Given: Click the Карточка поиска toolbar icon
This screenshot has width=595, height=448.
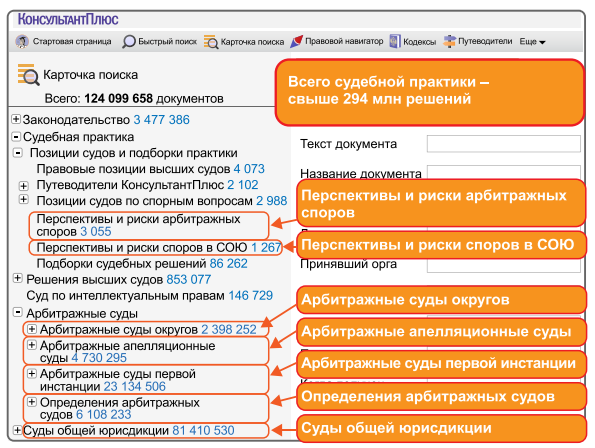Looking at the screenshot, I should 211,42.
